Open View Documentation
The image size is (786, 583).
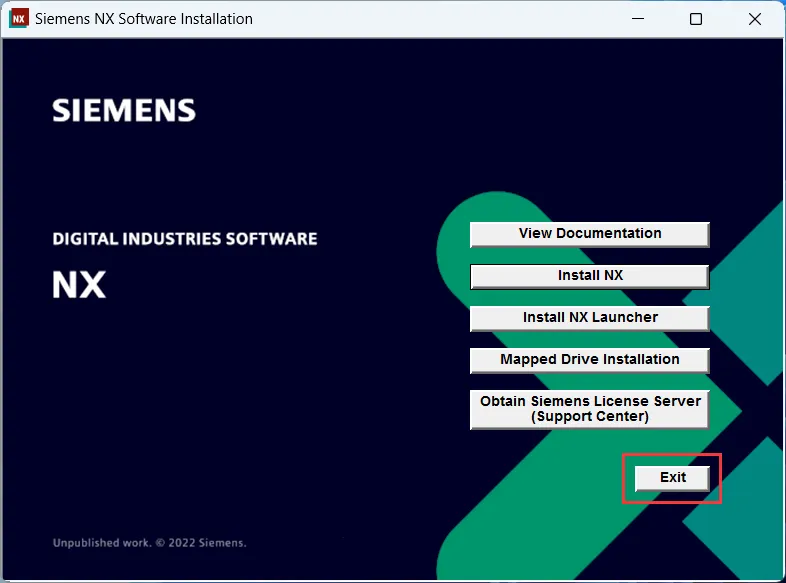[590, 234]
